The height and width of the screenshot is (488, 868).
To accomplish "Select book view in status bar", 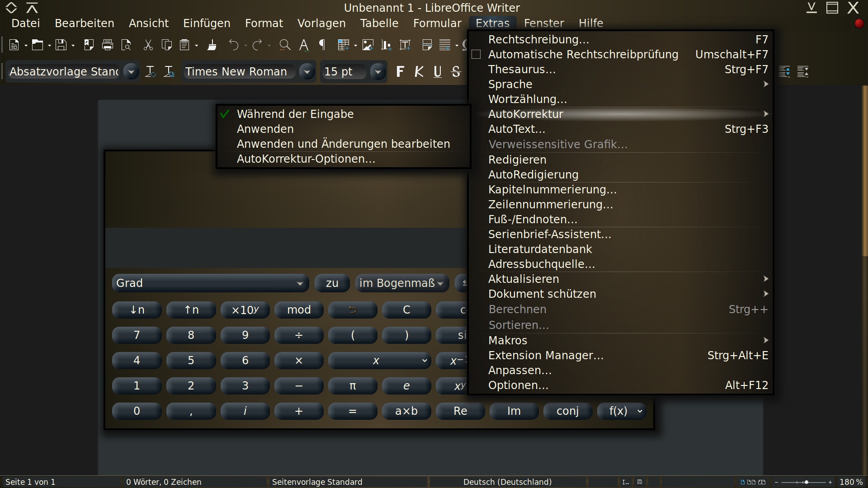I will coord(762,482).
